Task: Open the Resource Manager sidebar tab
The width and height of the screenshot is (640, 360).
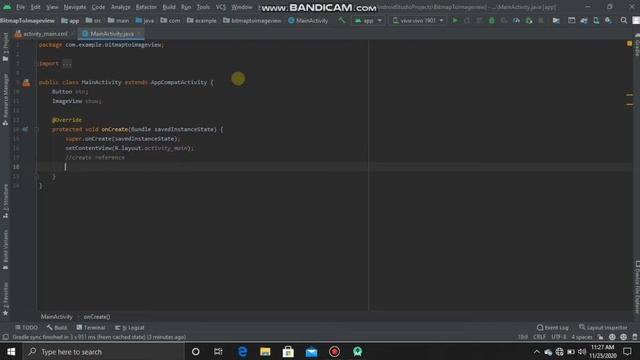Action: pyautogui.click(x=5, y=99)
